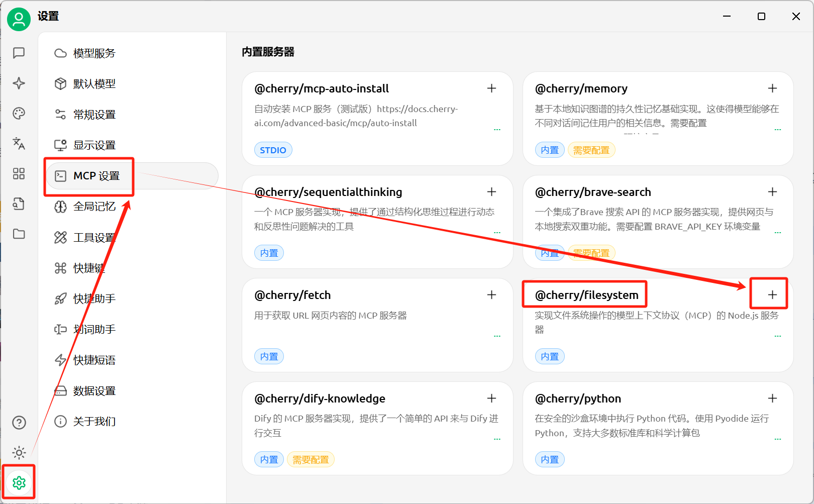This screenshot has width=814, height=504.
Task: Click the STDIO tag on mcp-auto-install card
Action: click(x=273, y=150)
